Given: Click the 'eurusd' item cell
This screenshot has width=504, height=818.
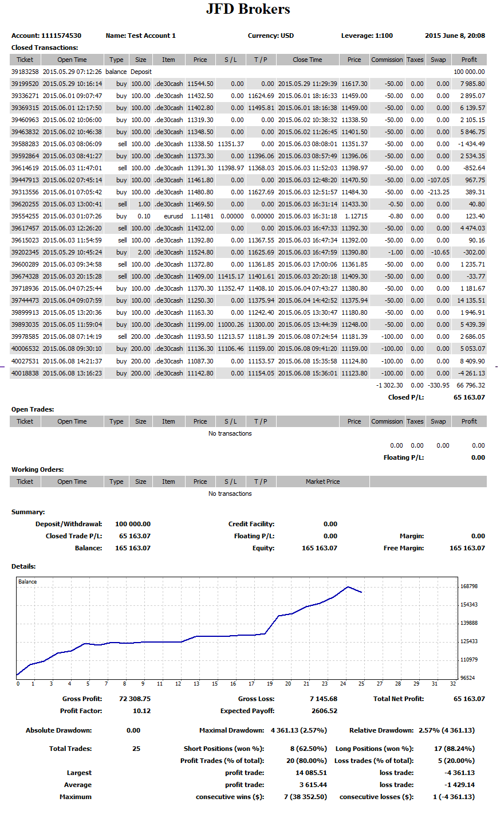Looking at the screenshot, I should click(174, 216).
